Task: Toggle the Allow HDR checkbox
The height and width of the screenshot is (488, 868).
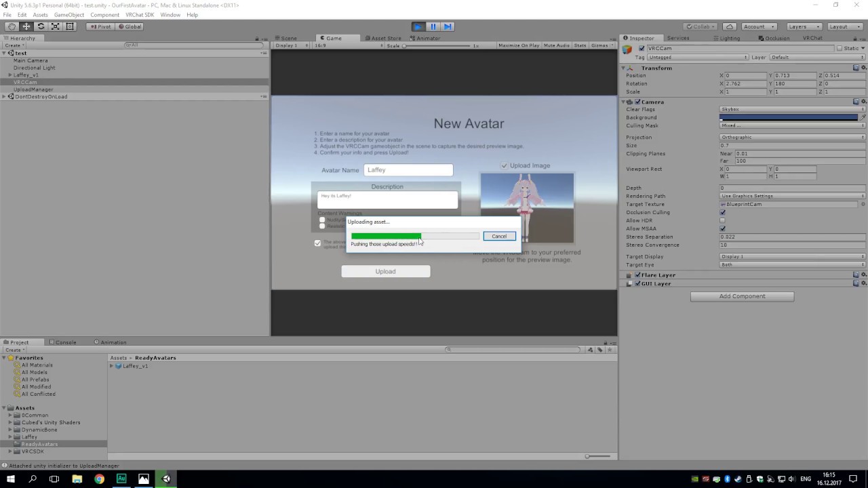Action: [722, 220]
